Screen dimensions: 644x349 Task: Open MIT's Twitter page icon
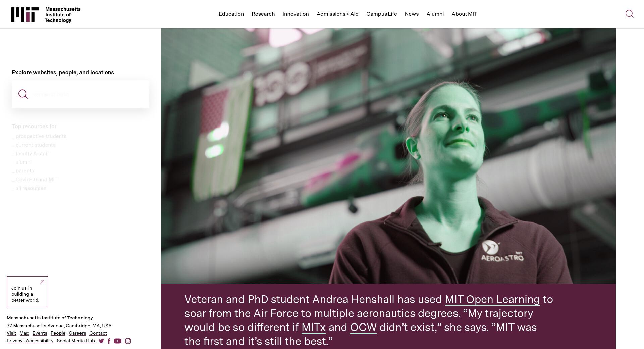point(101,341)
